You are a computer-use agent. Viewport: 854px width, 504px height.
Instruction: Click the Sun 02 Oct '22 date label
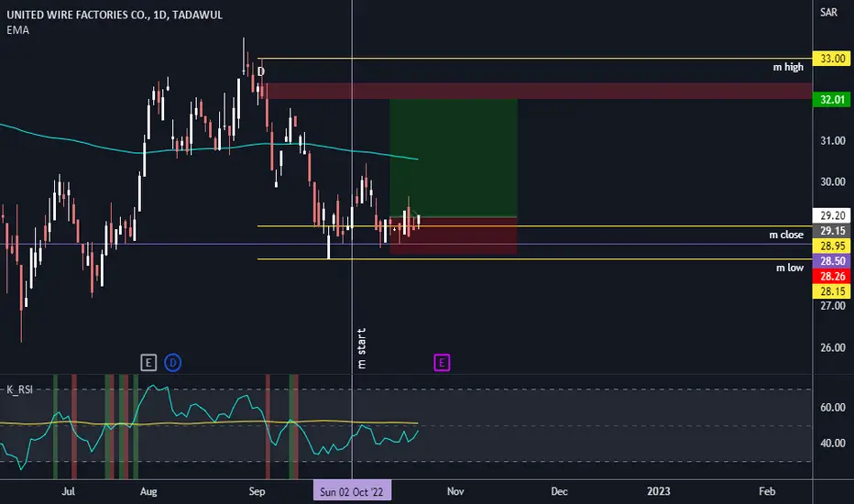(x=352, y=491)
